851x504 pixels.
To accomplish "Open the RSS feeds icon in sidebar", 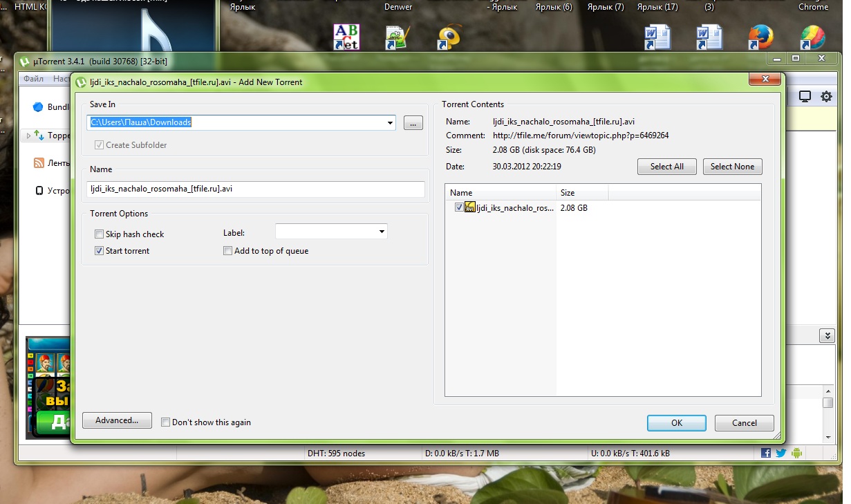I will 39,163.
